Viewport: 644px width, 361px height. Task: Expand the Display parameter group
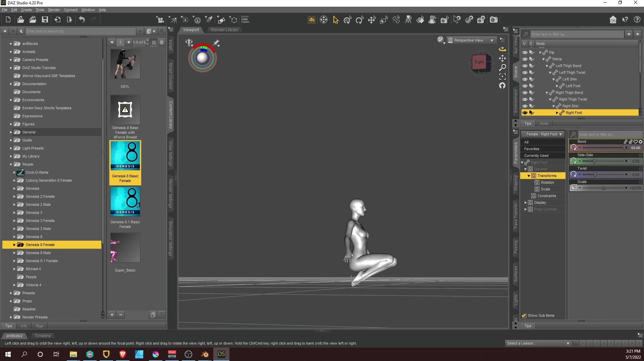526,202
